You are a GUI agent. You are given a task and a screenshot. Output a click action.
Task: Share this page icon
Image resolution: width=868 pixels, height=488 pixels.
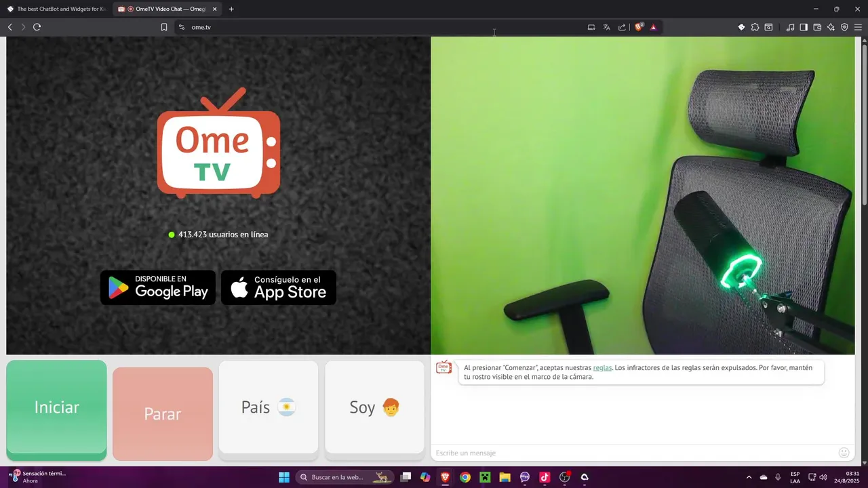coord(622,27)
